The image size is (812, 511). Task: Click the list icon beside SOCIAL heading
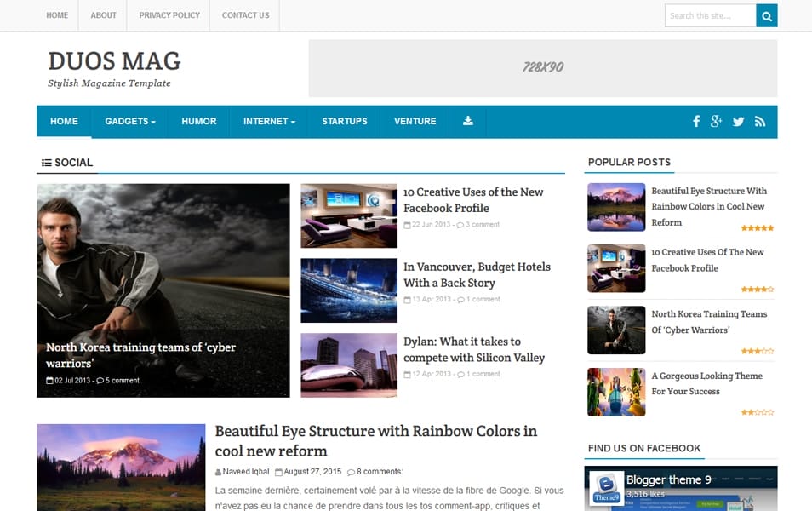(47, 162)
